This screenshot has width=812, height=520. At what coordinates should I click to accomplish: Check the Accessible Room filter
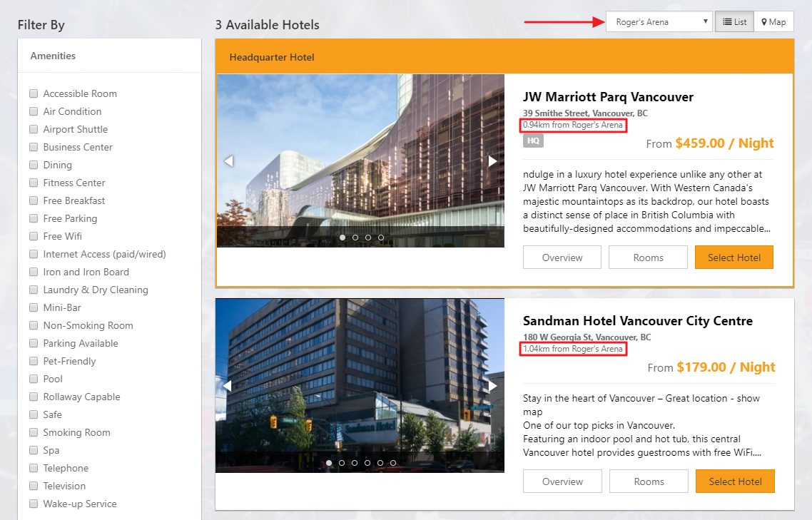coord(34,93)
